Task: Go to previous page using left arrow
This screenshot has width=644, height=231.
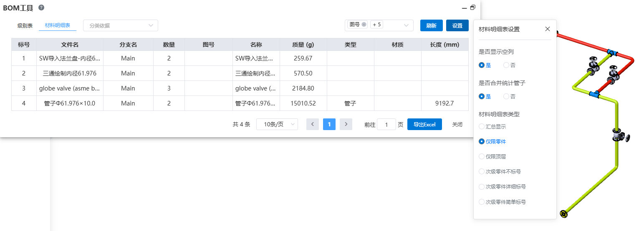Action: [x=313, y=124]
